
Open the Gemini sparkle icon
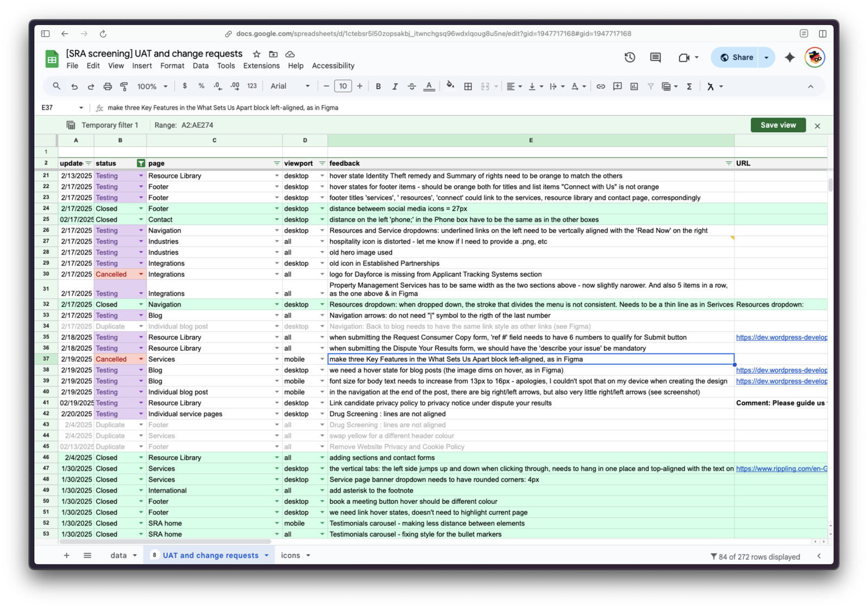coord(789,58)
